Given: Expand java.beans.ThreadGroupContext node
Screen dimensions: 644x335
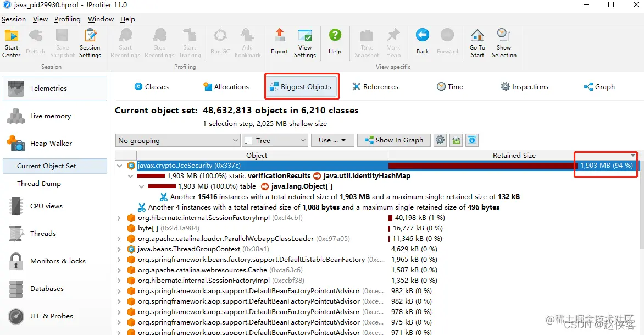Looking at the screenshot, I should coord(119,249).
